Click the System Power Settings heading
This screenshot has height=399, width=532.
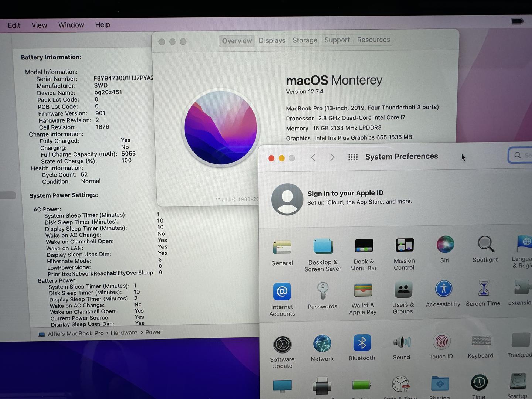point(64,195)
